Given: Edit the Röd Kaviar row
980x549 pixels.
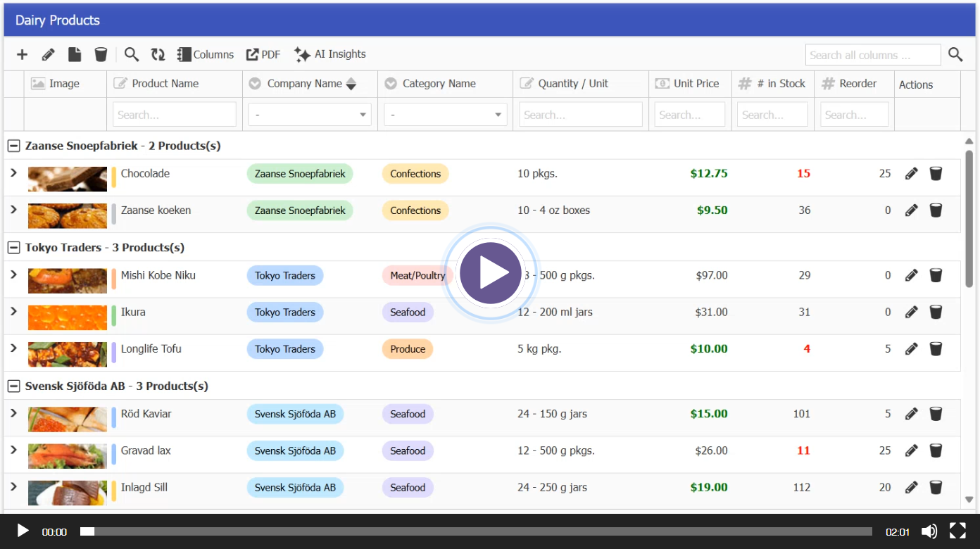Looking at the screenshot, I should point(912,414).
